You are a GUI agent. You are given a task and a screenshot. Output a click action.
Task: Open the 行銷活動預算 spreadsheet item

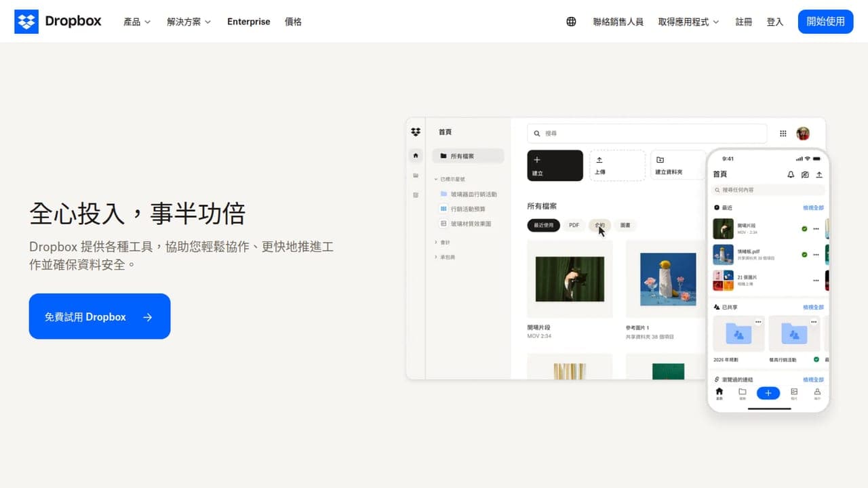[x=462, y=209]
